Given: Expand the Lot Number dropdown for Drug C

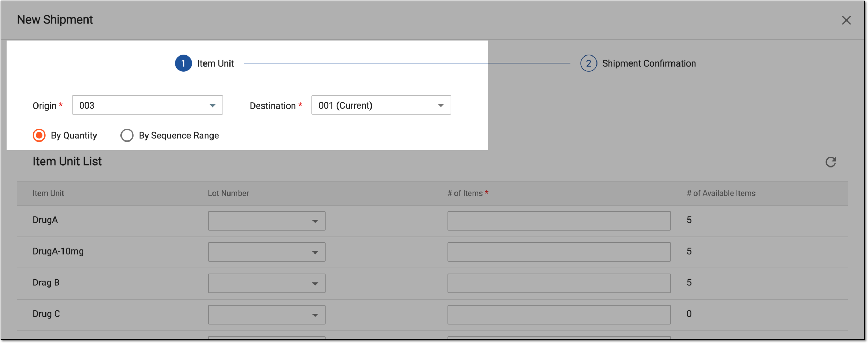Looking at the screenshot, I should [x=267, y=314].
